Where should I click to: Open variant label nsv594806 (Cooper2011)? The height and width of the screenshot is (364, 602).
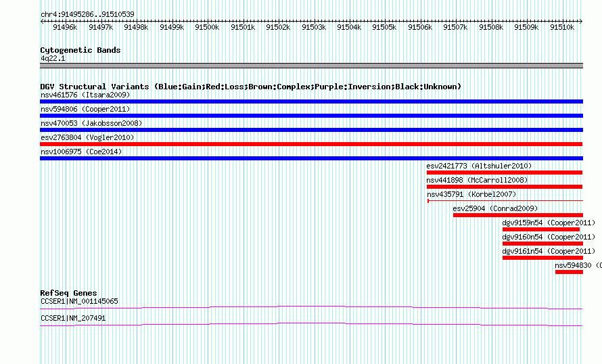click(85, 109)
